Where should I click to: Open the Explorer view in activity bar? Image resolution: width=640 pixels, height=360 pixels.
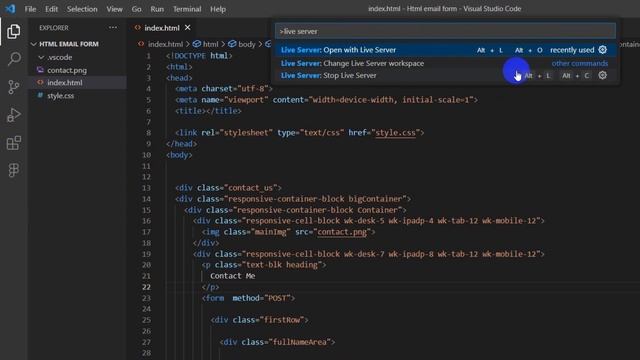click(13, 32)
